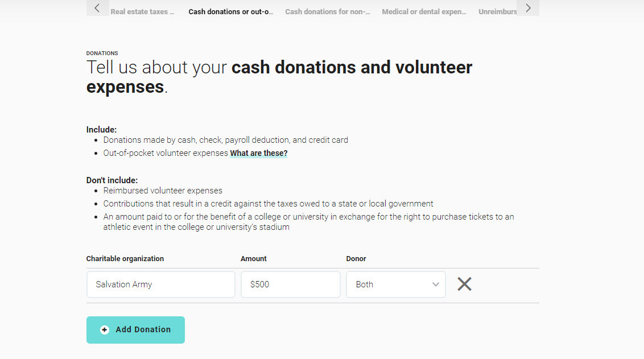
Task: Open the Unreimburs tab
Action: [x=497, y=12]
